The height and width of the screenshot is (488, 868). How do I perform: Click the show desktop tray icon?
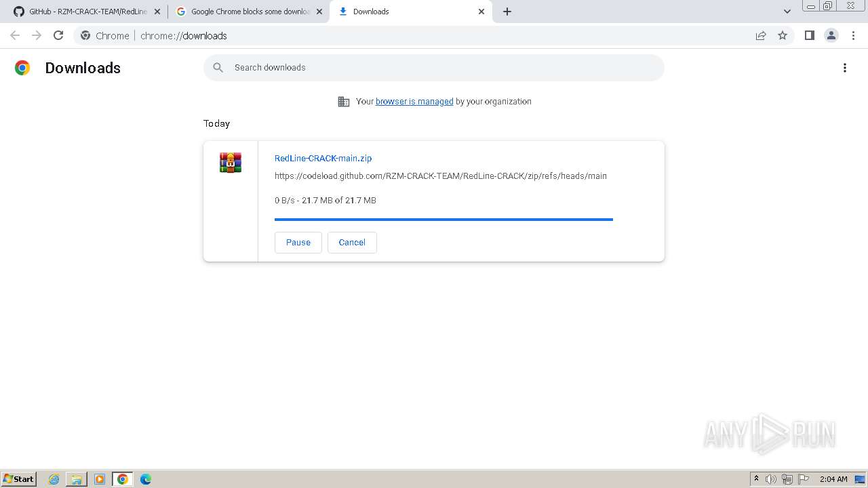click(860, 479)
